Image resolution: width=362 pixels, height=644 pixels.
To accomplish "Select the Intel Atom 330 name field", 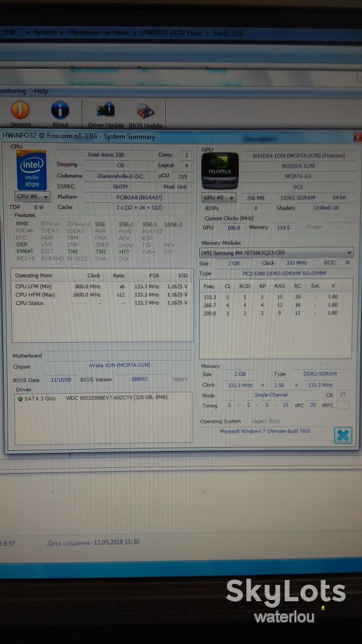I will click(x=106, y=155).
